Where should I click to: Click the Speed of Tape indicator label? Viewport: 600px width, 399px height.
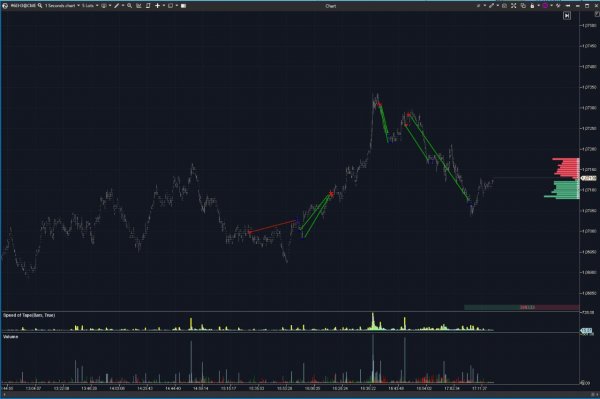29,315
